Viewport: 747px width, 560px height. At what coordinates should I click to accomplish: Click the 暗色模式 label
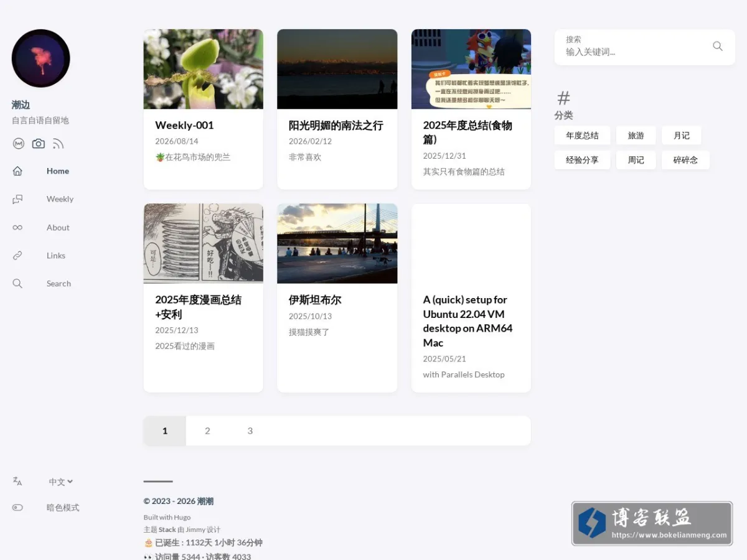(63, 507)
